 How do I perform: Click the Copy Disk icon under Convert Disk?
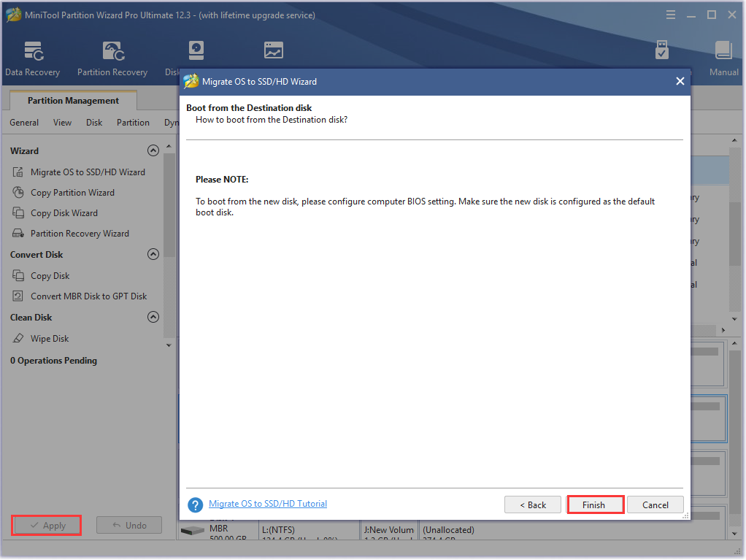click(x=18, y=275)
